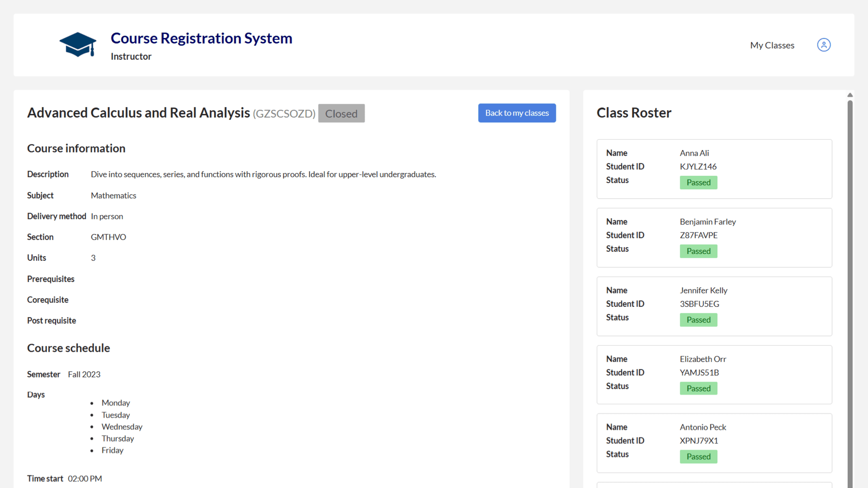Click the Corequisite label
Image resolution: width=868 pixels, height=488 pixels.
click(x=47, y=300)
